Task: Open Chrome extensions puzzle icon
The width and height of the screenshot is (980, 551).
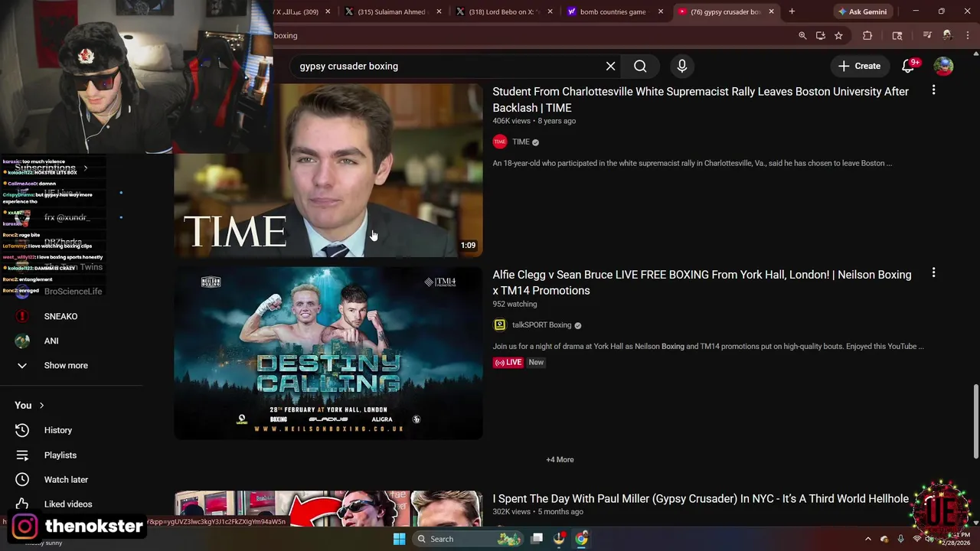Action: (x=867, y=35)
